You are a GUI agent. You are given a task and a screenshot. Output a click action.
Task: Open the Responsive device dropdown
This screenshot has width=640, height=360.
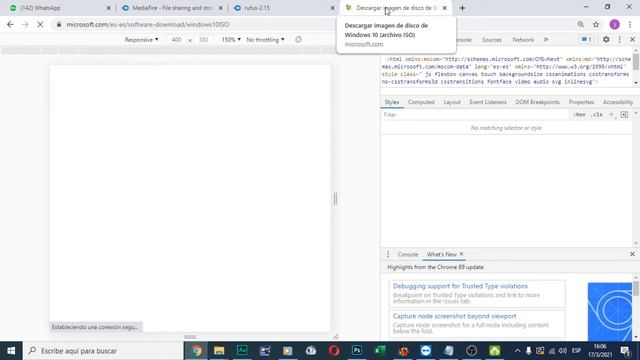tap(141, 40)
